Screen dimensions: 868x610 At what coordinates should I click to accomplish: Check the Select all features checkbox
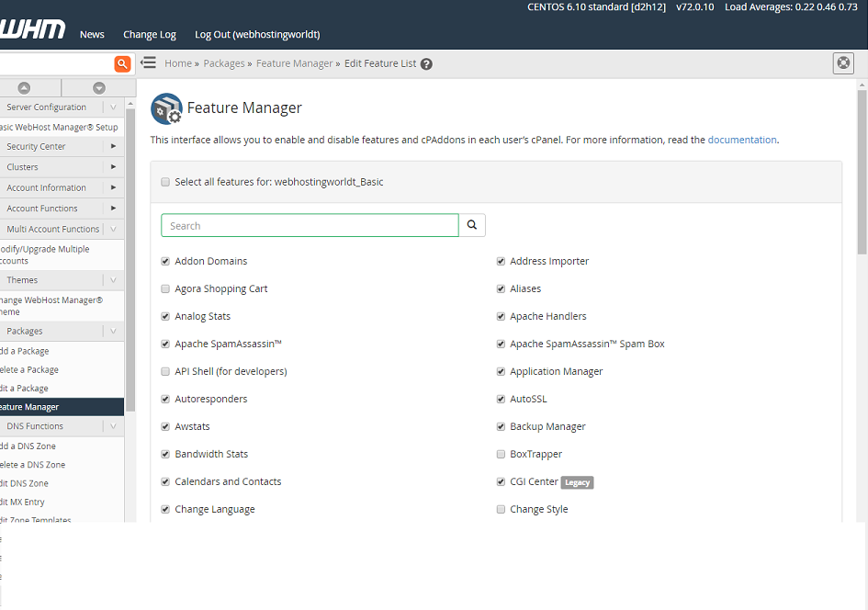tap(166, 182)
